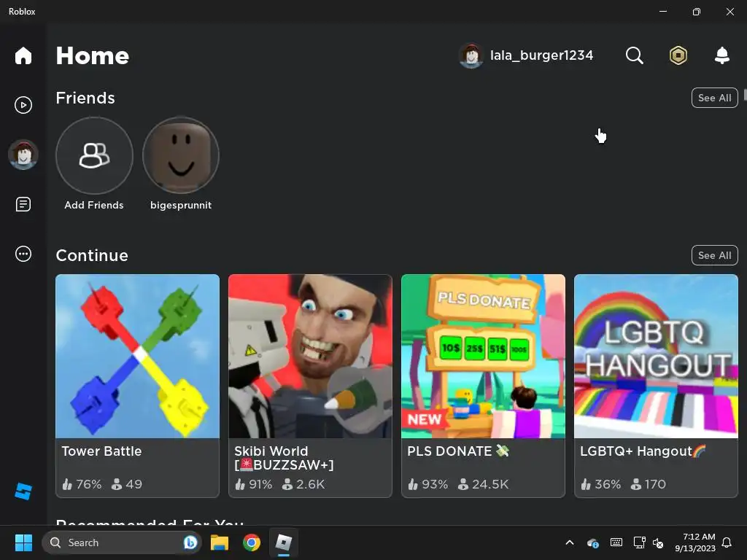This screenshot has height=560, width=747.
Task: Click the page scrollbar thumb
Action: [745, 95]
